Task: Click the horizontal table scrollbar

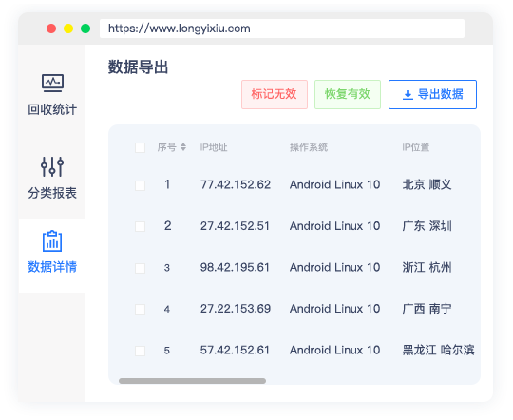Action: point(192,381)
